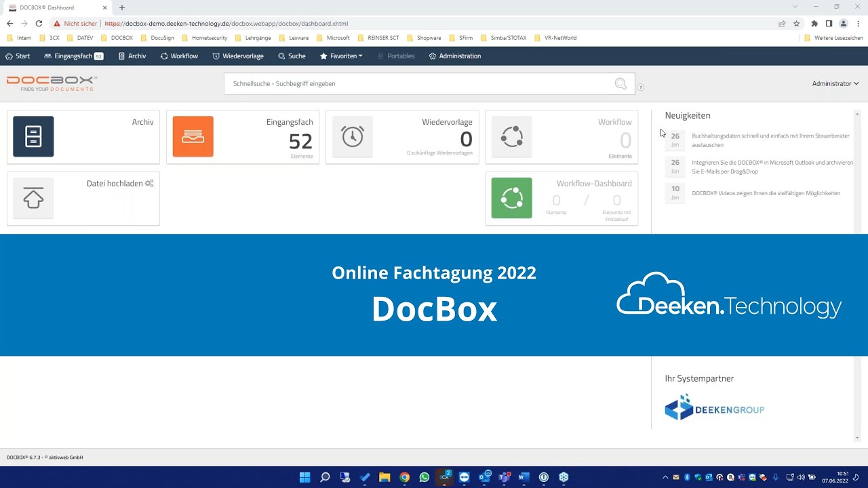Image resolution: width=868 pixels, height=488 pixels.
Task: Open Word from the taskbar
Action: pos(524,477)
